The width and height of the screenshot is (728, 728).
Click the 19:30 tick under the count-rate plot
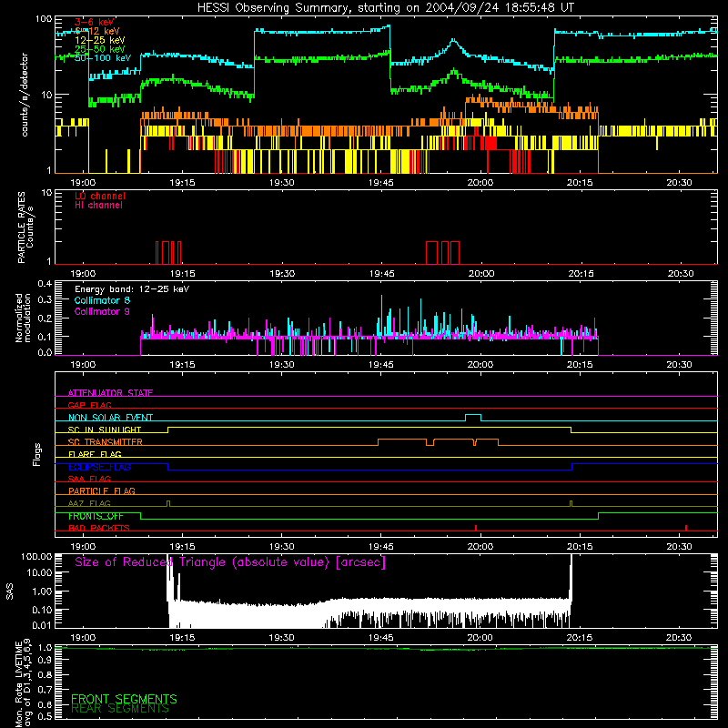[281, 183]
